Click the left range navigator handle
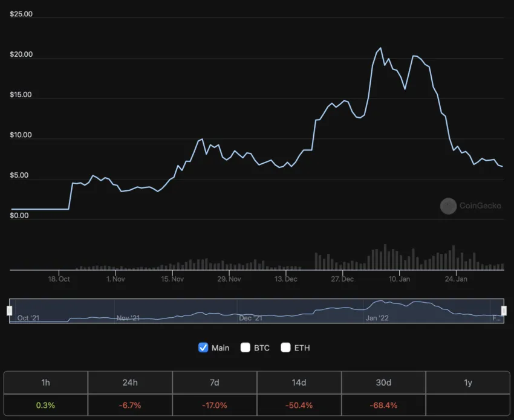 (x=10, y=310)
